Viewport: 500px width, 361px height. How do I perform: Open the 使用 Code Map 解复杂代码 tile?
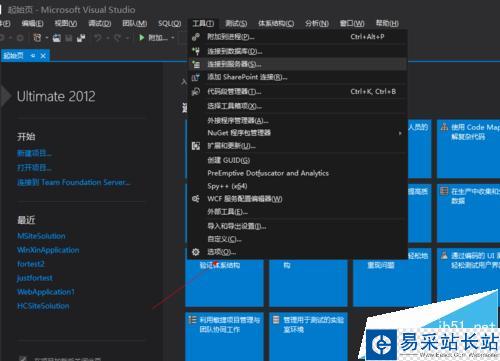click(468, 149)
